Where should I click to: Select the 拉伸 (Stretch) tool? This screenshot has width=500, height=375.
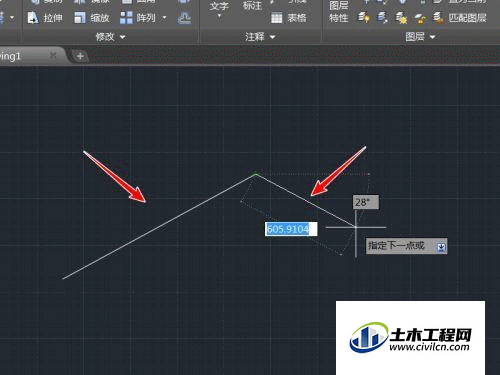coord(45,17)
